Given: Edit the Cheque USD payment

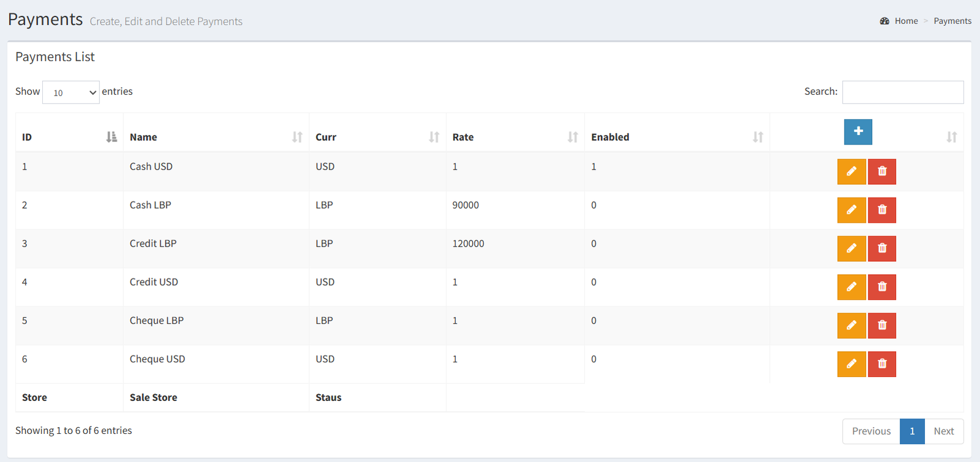Looking at the screenshot, I should tap(851, 364).
